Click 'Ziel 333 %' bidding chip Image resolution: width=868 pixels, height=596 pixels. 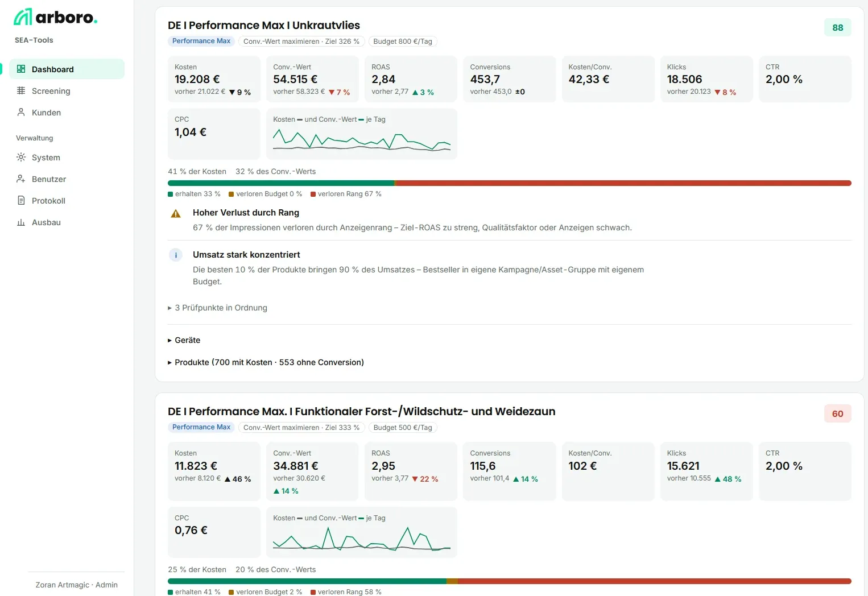[x=301, y=427]
